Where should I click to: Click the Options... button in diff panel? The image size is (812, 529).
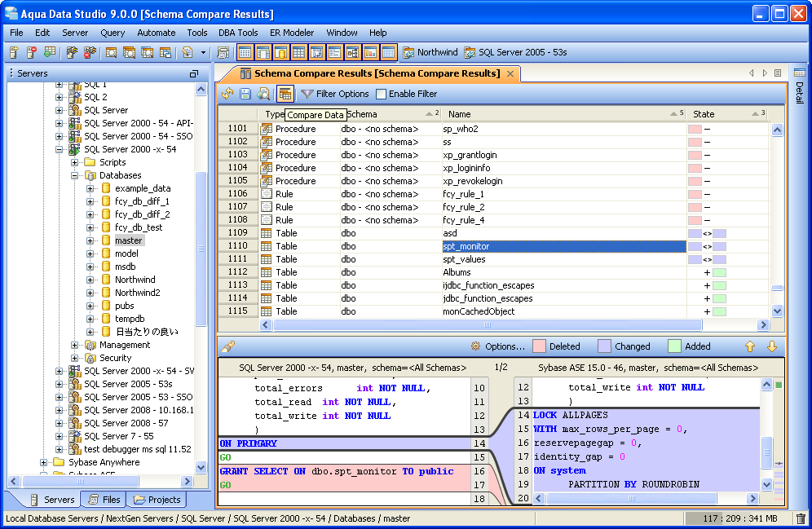(497, 346)
